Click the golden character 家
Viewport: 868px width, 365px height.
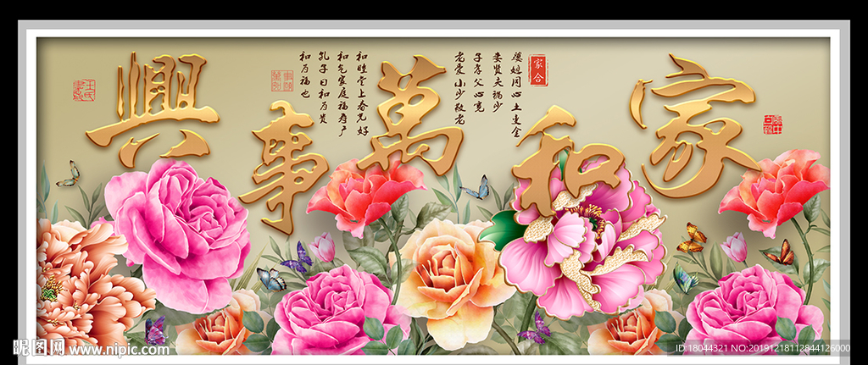point(695,124)
